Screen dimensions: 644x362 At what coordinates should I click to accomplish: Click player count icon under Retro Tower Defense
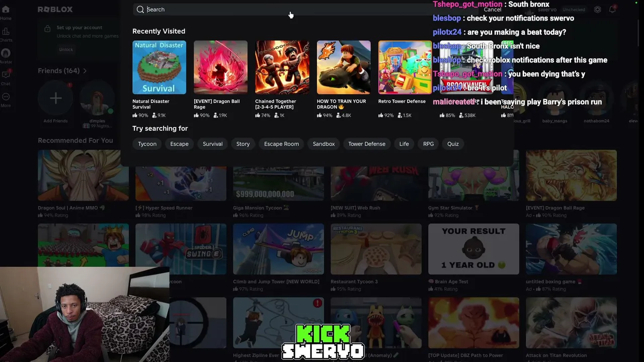pyautogui.click(x=400, y=115)
